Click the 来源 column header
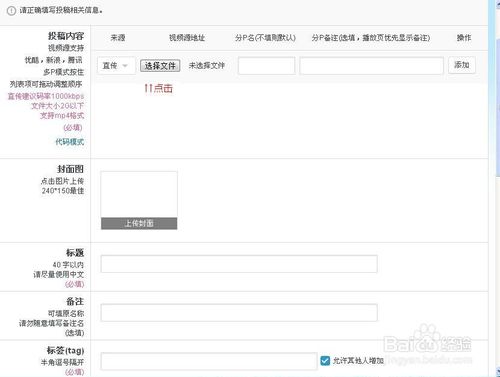Viewport: 500px width, 377px height. pyautogui.click(x=118, y=38)
